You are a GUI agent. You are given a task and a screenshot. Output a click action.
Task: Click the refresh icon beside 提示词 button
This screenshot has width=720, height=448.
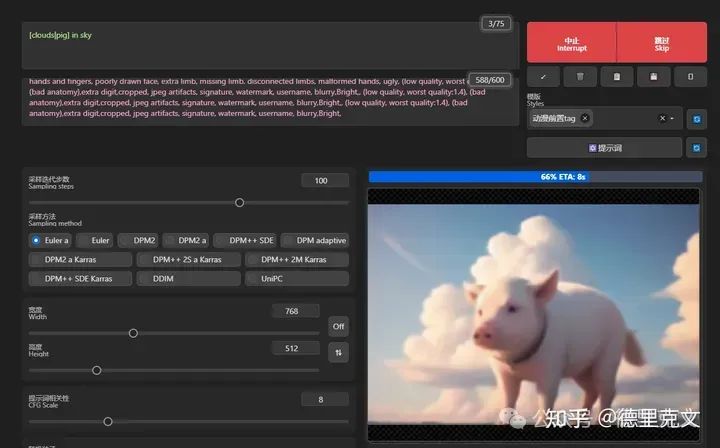(x=697, y=148)
